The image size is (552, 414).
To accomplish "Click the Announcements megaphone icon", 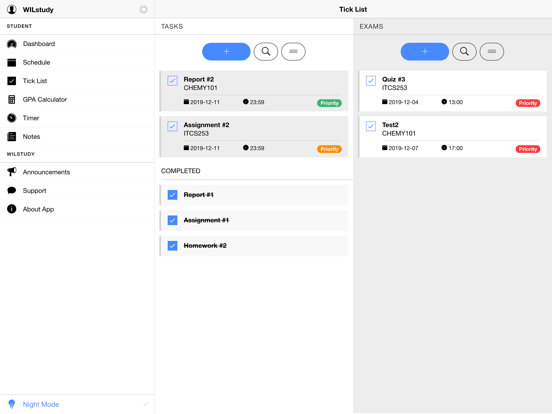I will (x=12, y=172).
